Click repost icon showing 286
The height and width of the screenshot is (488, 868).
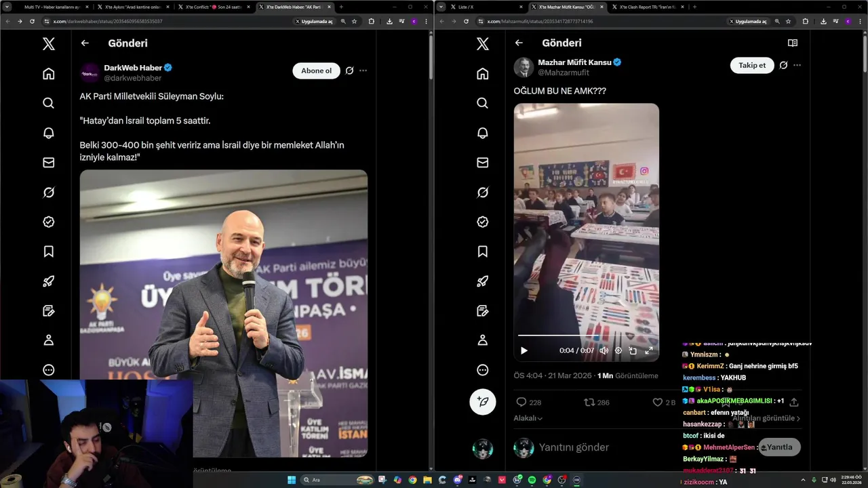pyautogui.click(x=589, y=402)
